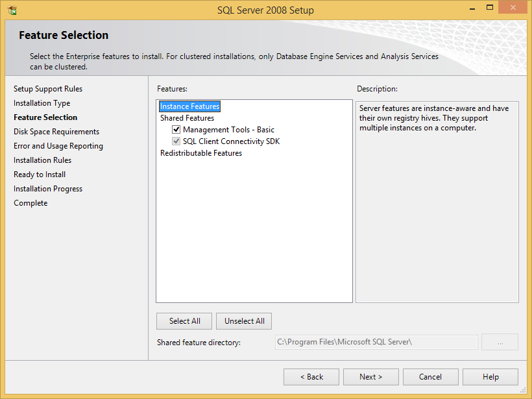The height and width of the screenshot is (399, 532).
Task: Go back with the Back button
Action: (x=311, y=377)
